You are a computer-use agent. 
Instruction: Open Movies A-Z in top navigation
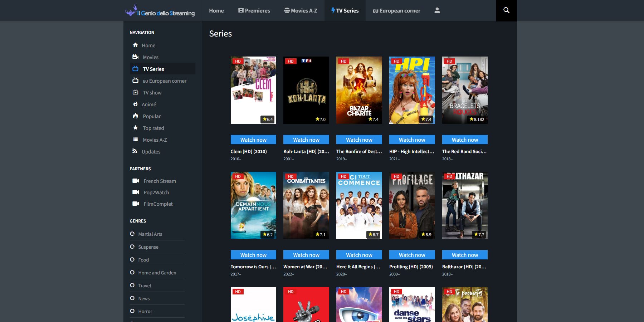click(x=301, y=10)
